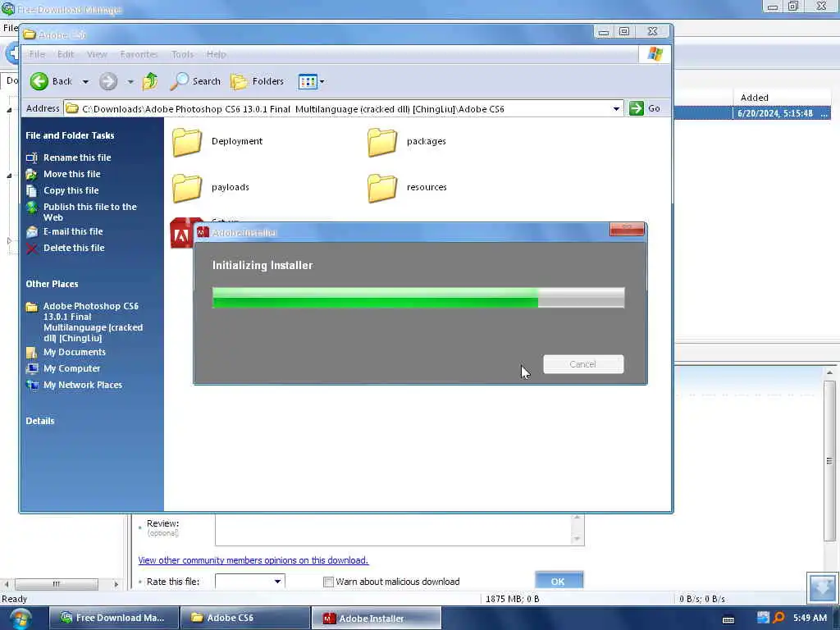Click the Initializing Installer progress bar

click(418, 298)
